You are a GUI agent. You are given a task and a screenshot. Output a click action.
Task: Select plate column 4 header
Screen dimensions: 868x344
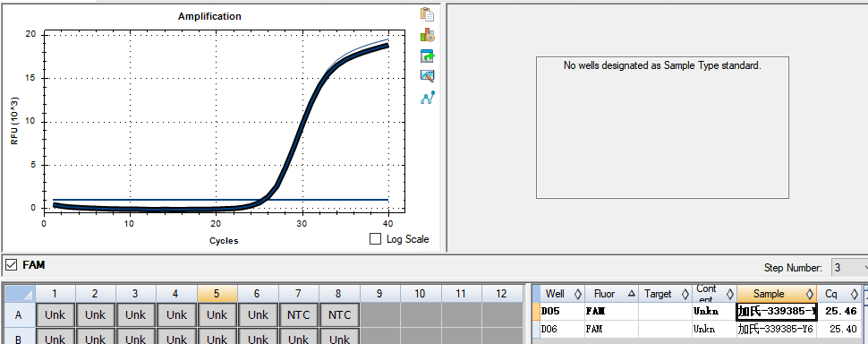tap(176, 294)
